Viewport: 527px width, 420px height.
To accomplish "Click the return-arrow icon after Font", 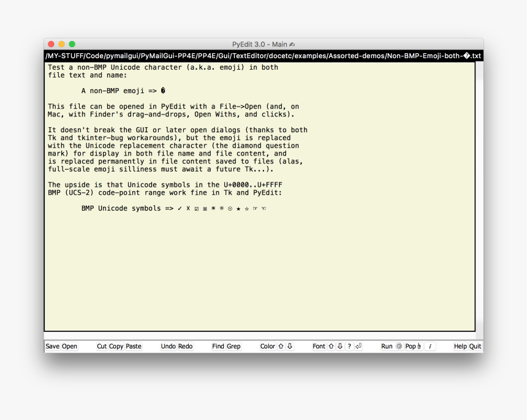I will pyautogui.click(x=358, y=346).
